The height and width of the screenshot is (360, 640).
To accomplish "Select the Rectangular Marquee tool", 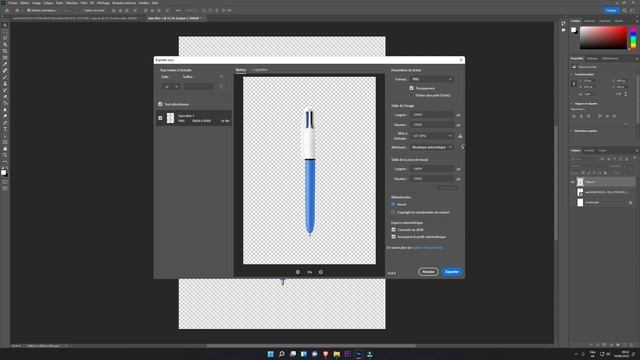I will pyautogui.click(x=5, y=31).
